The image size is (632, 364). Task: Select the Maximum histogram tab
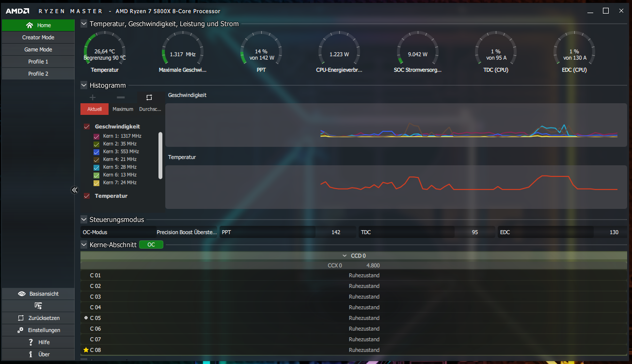tap(123, 109)
